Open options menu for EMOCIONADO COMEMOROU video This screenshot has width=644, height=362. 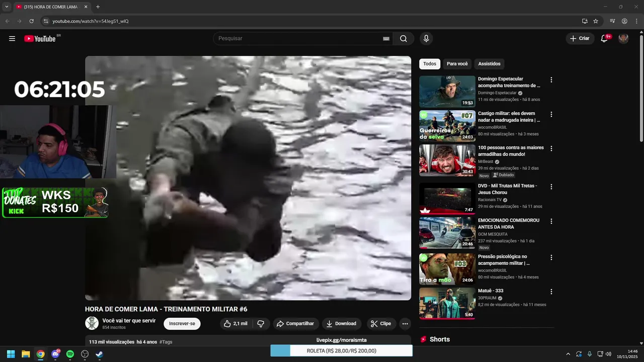[551, 221]
